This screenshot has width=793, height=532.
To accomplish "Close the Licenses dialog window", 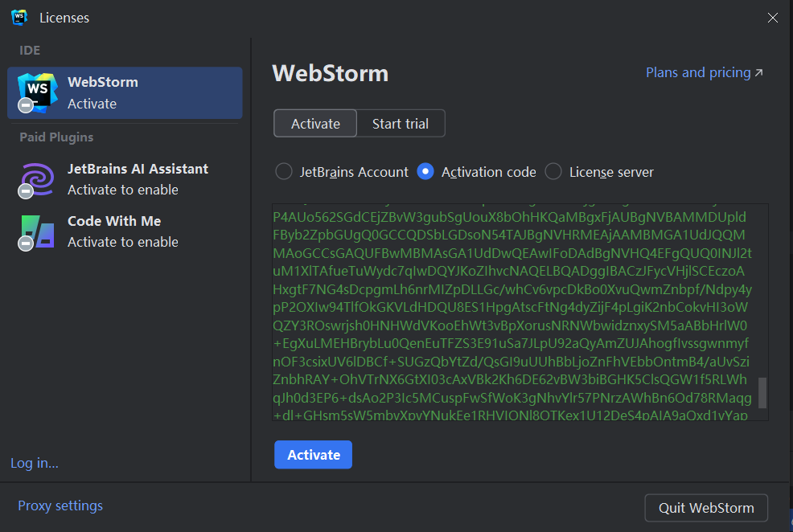I will 773,18.
